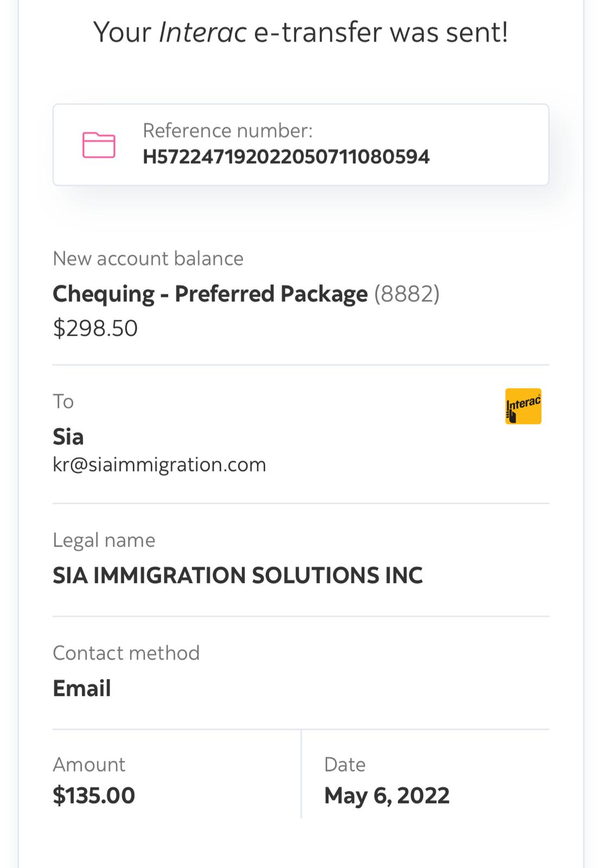Viewport: 602px width, 868px height.
Task: Click the May 6, 2022 date
Action: [x=387, y=796]
